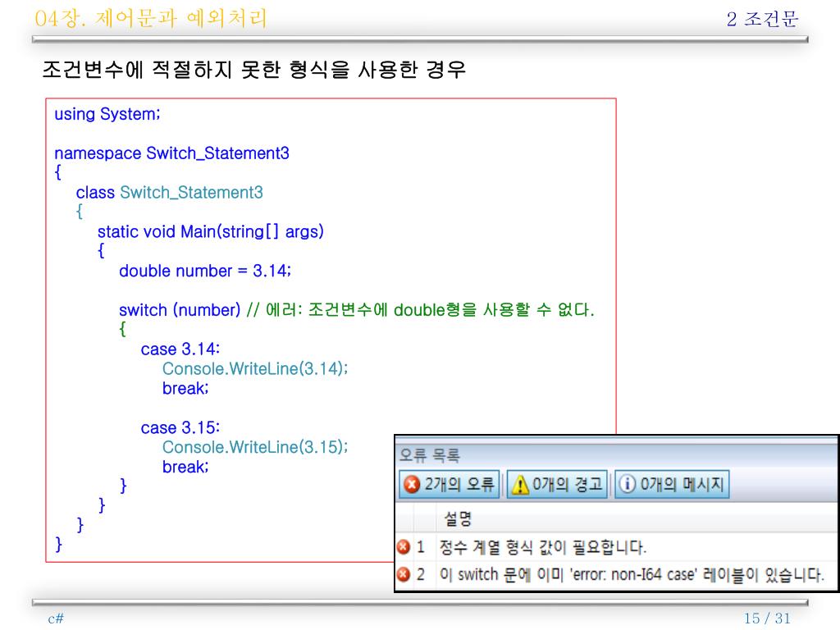
Task: Select error row with 'error: non-I64 case' label
Action: point(617,574)
